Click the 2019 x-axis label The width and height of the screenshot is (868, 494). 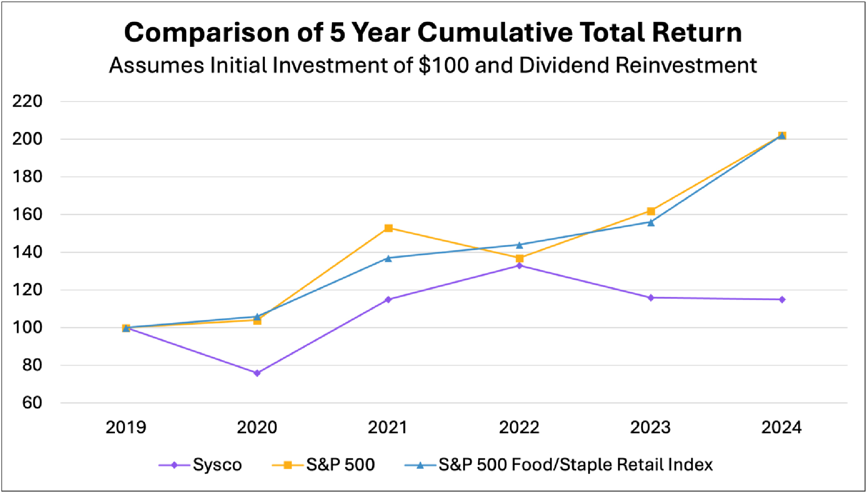[x=126, y=428]
